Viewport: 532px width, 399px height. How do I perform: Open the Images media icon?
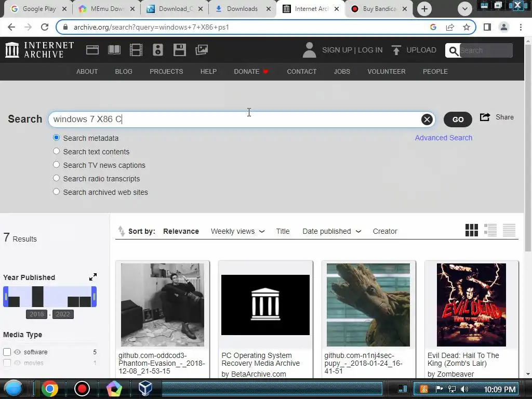(x=202, y=50)
